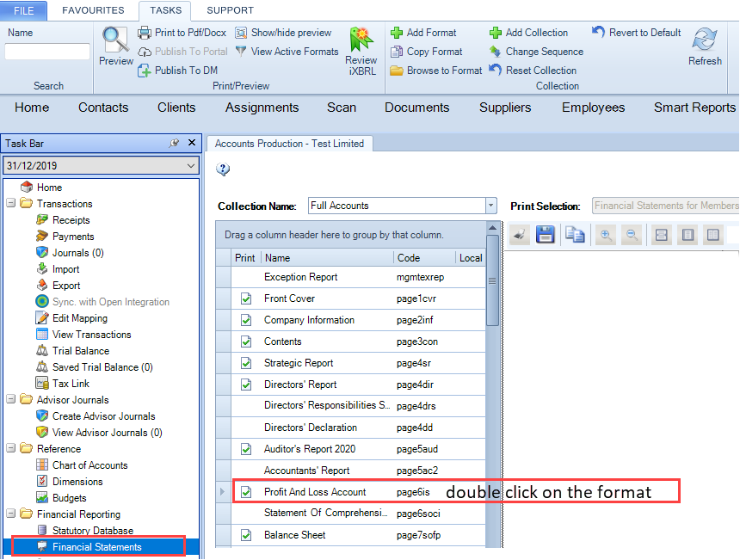Click the Change Sequence icon
This screenshot has height=560, width=740.
click(495, 52)
